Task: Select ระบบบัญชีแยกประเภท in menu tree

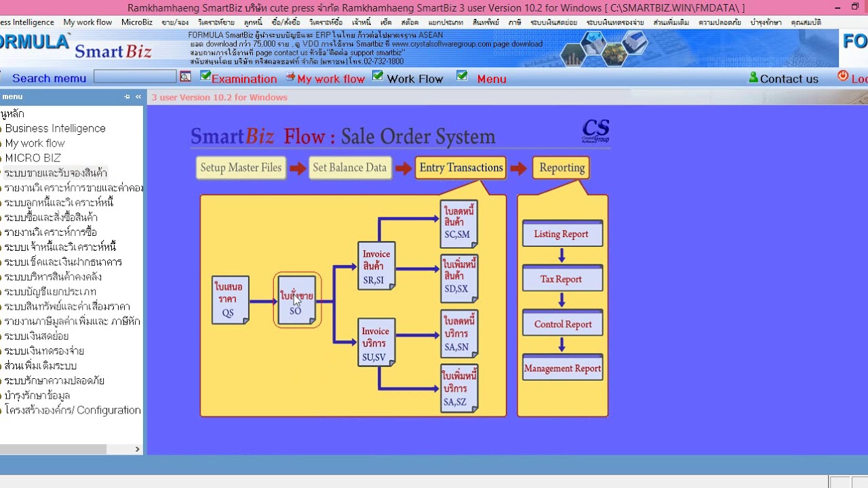Action: point(50,291)
